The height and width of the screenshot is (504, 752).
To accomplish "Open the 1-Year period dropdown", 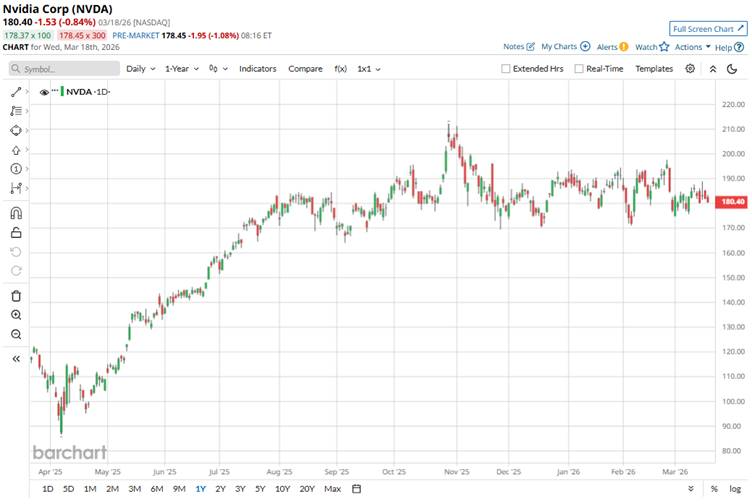I will point(182,69).
